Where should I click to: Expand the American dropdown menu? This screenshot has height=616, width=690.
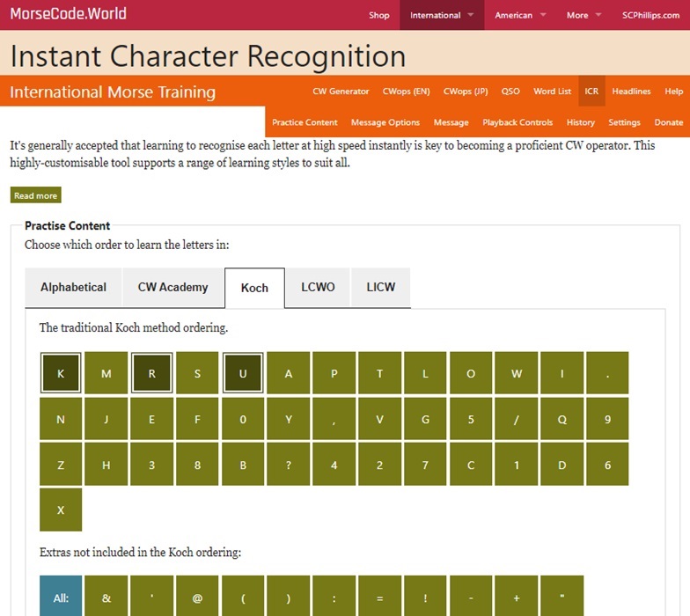(520, 15)
